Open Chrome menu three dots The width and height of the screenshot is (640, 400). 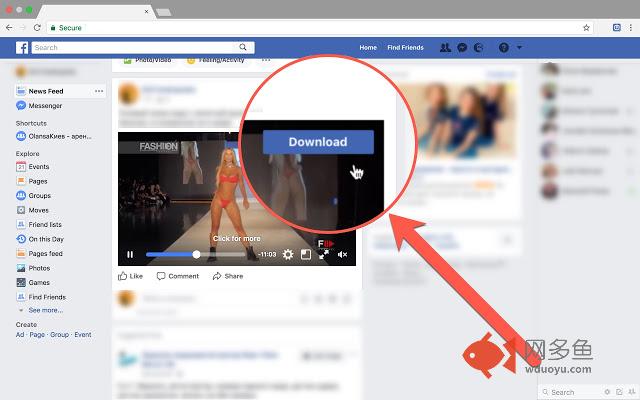[631, 28]
